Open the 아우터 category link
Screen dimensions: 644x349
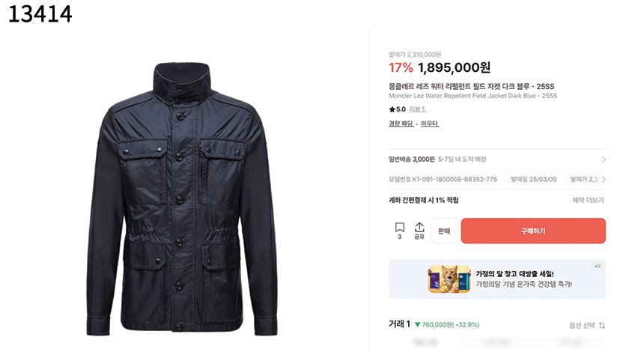(x=430, y=124)
